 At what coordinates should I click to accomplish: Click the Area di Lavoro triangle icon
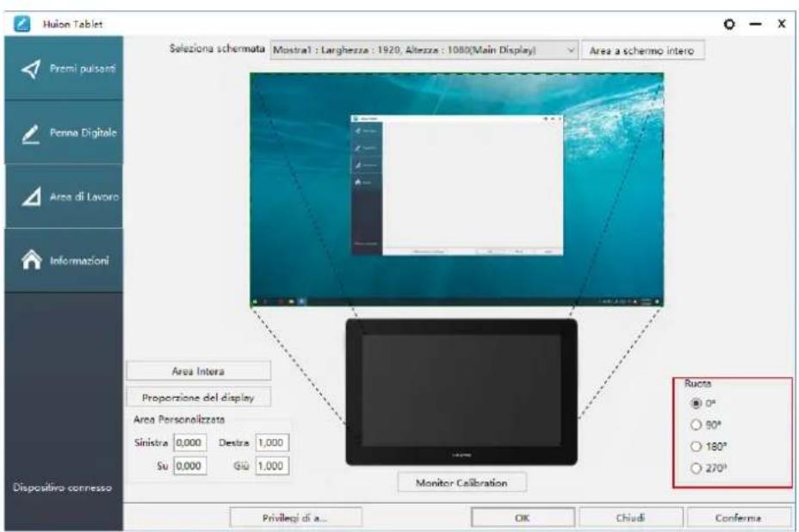pos(31,196)
